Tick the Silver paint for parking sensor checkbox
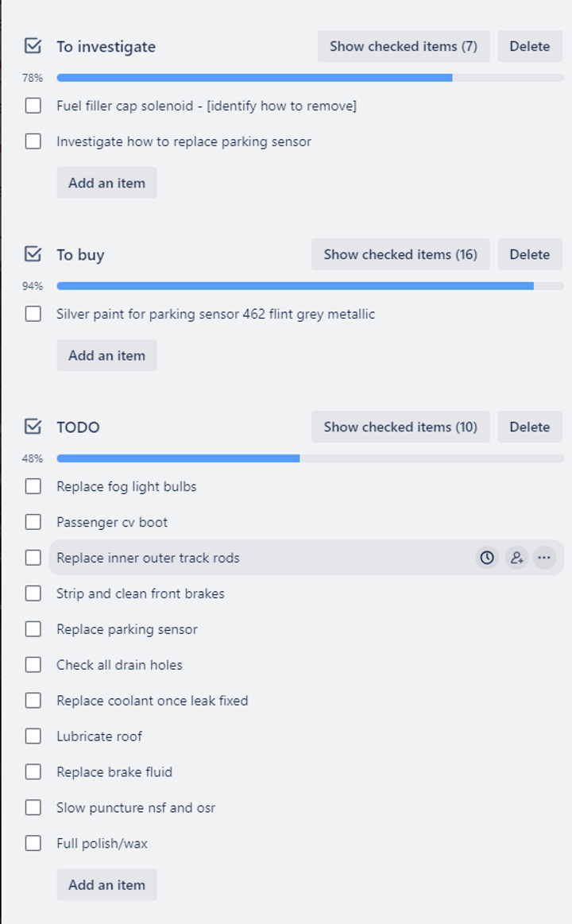 click(x=33, y=314)
